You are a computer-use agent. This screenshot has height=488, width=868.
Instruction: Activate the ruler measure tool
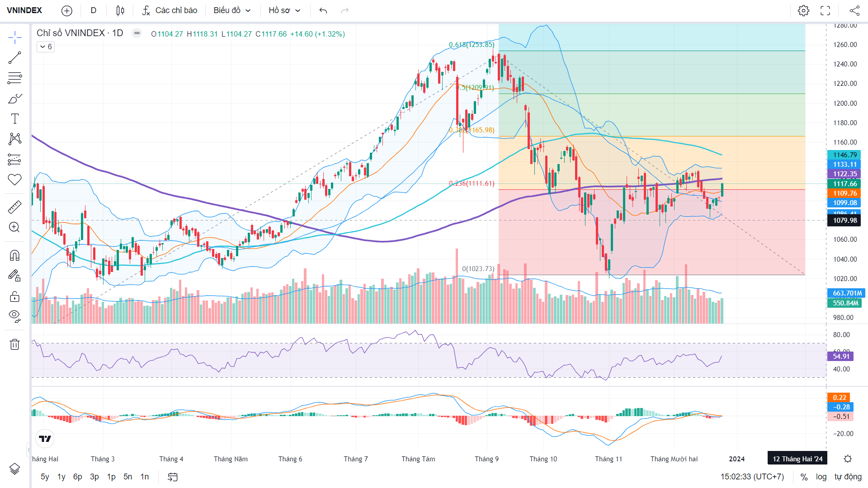tap(14, 207)
